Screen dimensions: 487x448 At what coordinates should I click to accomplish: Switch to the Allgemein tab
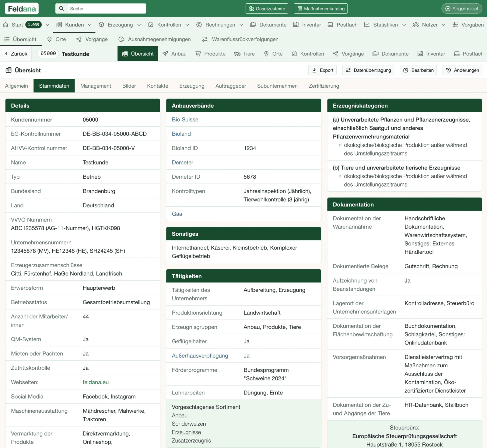coord(16,86)
